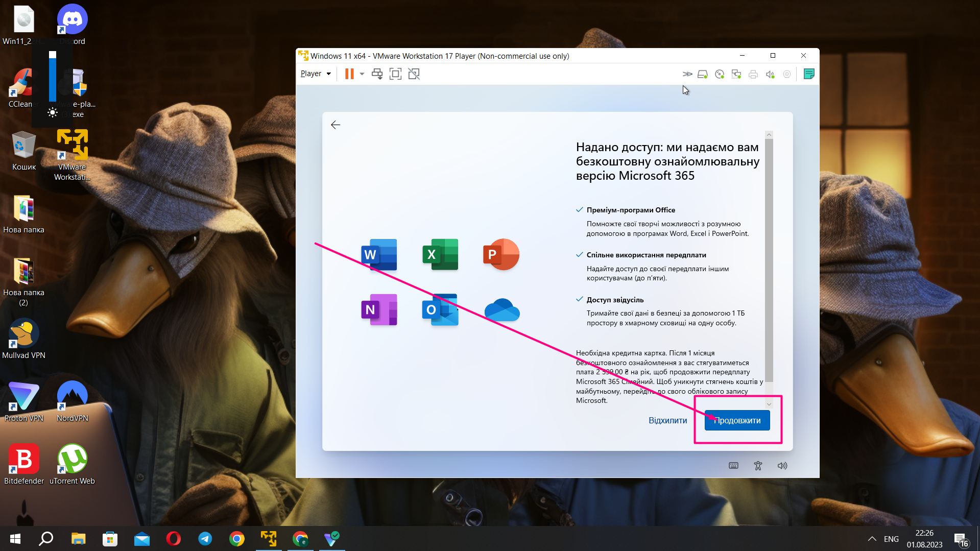Open accessibility options icon in setup

click(x=758, y=466)
